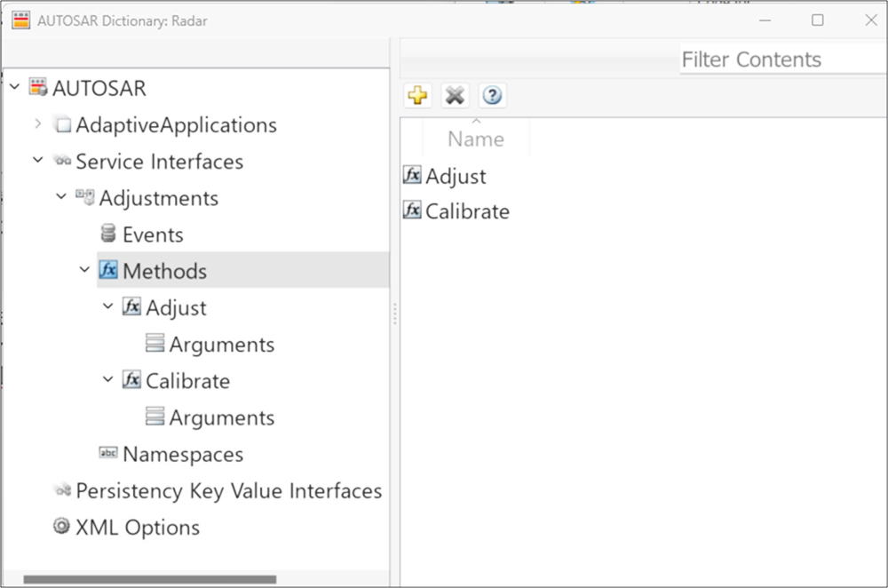The height and width of the screenshot is (588, 888).
Task: Expand the AdaptiveApplications node
Action: [x=38, y=123]
